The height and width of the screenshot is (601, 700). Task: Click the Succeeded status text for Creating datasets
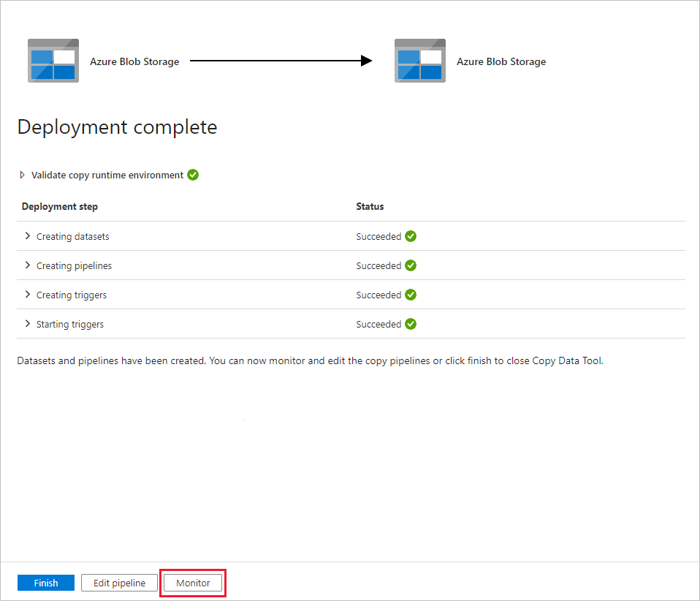point(378,236)
